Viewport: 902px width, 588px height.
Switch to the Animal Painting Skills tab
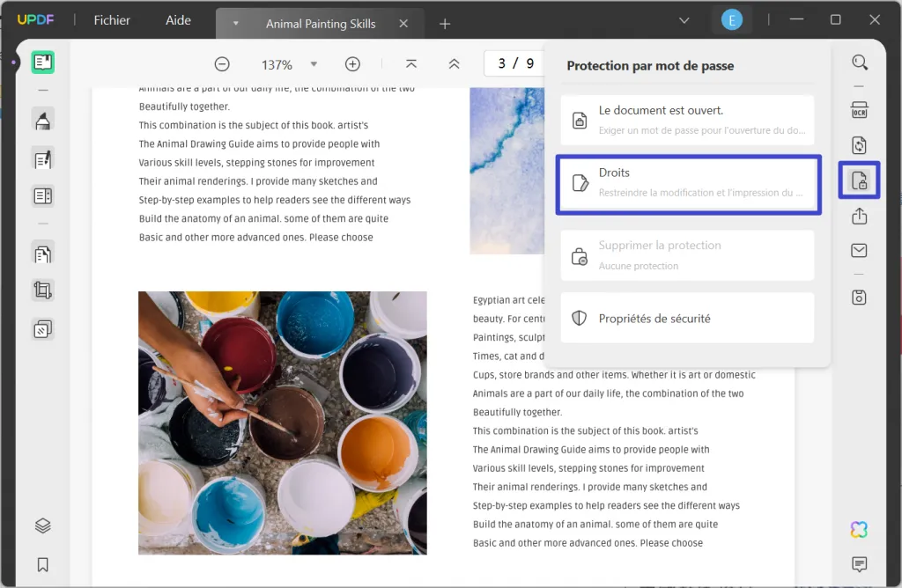click(317, 23)
